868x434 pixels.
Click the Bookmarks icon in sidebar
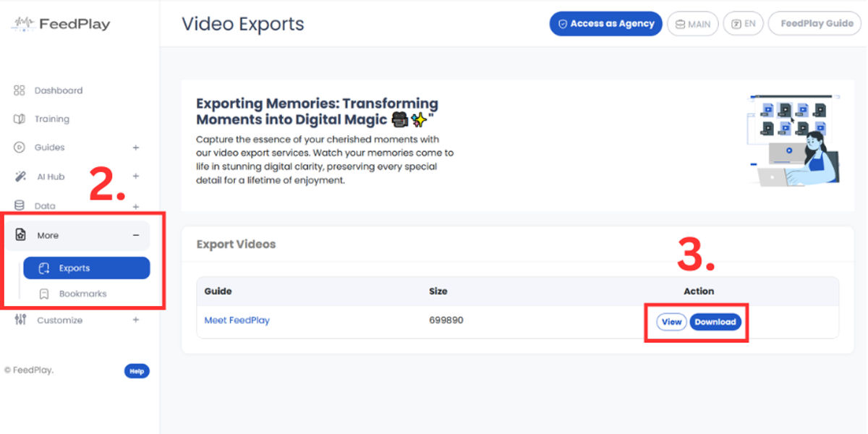[44, 294]
